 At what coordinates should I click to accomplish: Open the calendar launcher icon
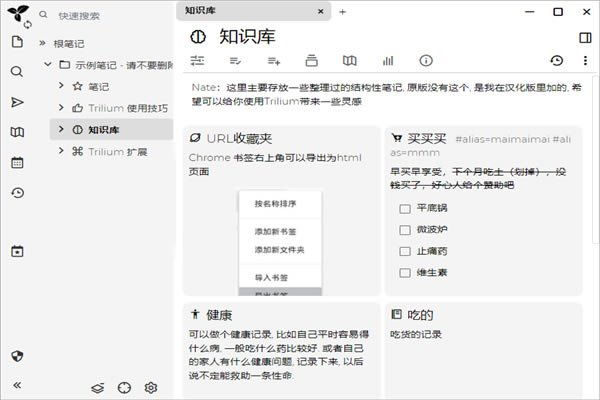(17, 163)
